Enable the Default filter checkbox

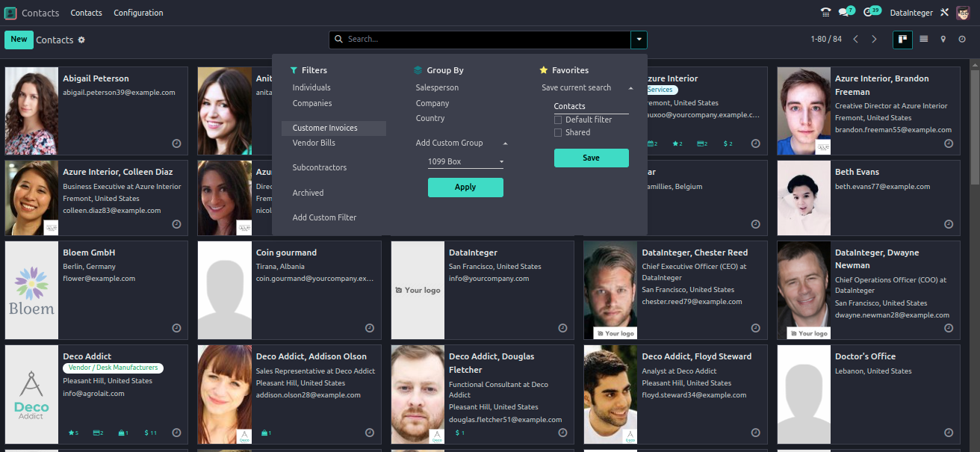click(558, 120)
